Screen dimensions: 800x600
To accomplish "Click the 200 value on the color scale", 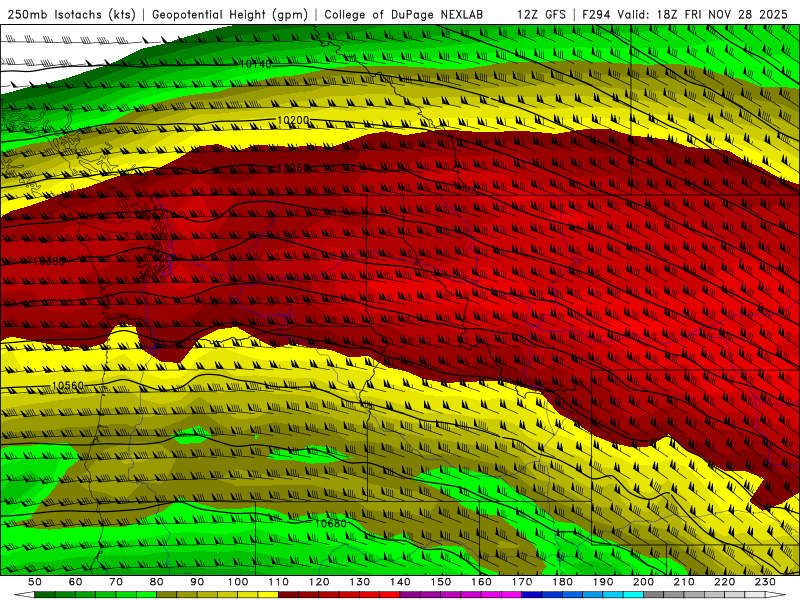I will [x=643, y=582].
